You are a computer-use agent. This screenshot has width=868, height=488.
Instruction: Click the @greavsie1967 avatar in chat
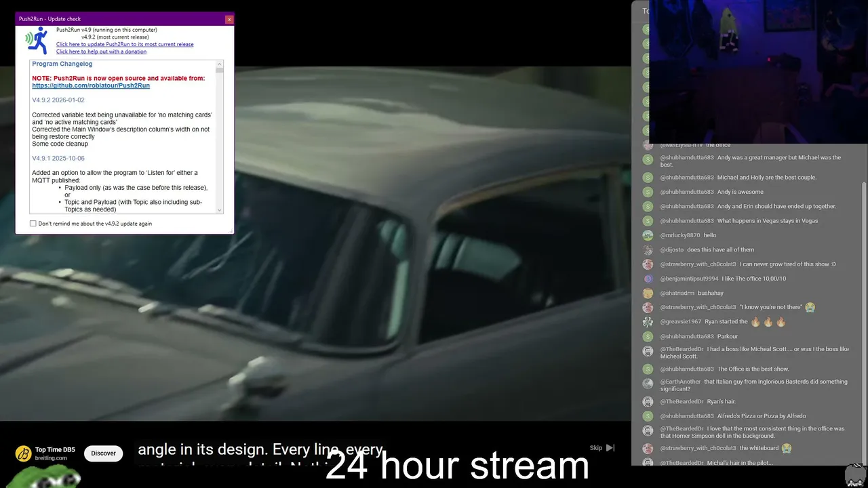[x=648, y=322]
